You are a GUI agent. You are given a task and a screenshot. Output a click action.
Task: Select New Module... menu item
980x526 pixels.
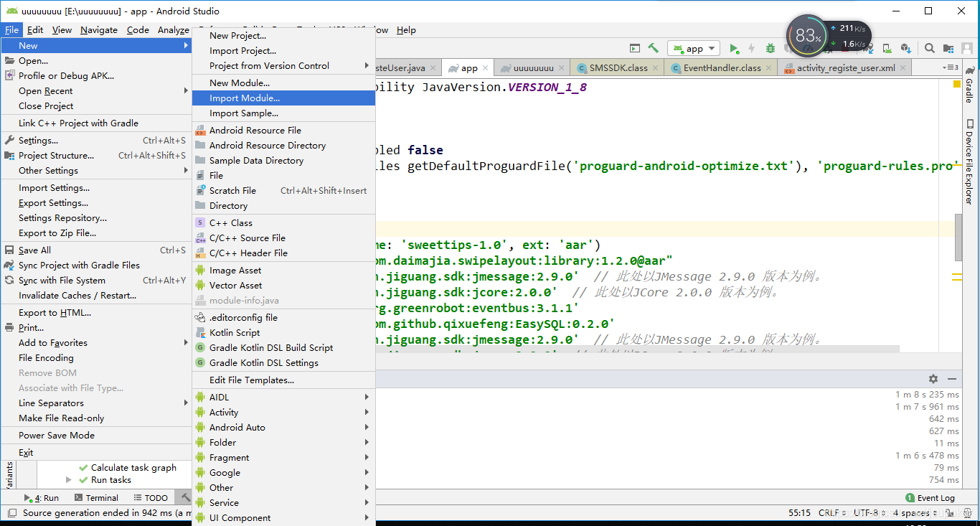(283, 83)
